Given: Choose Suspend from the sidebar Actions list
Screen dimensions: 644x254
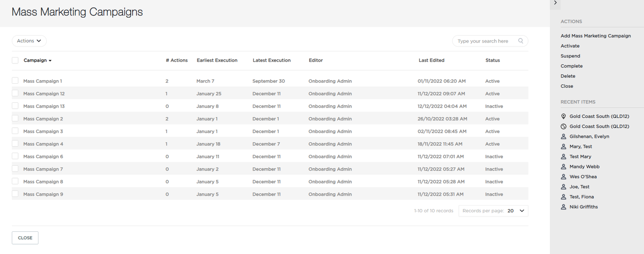Looking at the screenshot, I should pos(570,56).
